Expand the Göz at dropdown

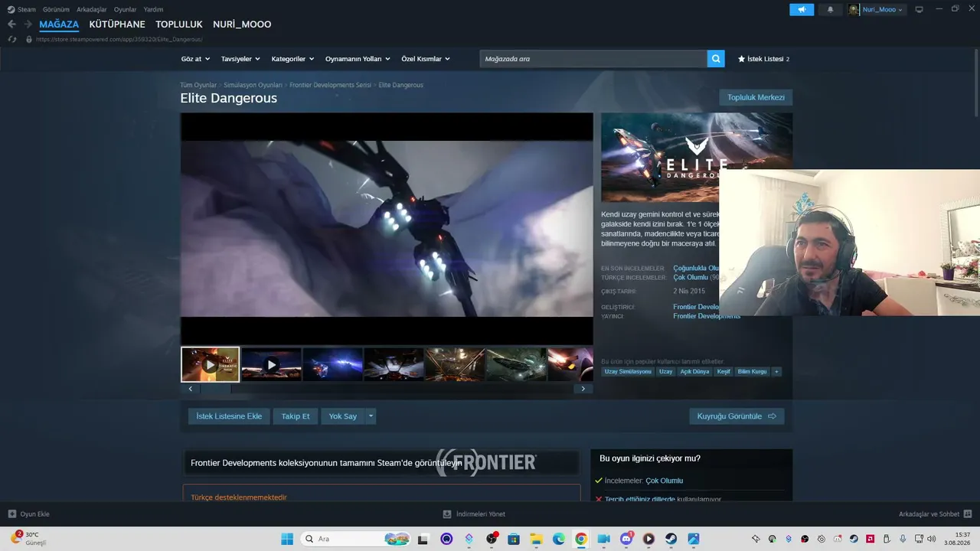(x=196, y=59)
